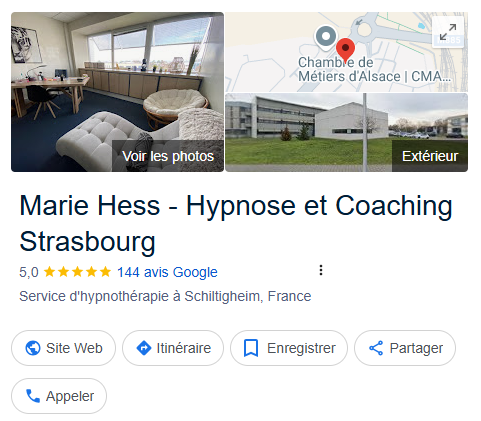This screenshot has width=481, height=421.
Task: Click the globe icon on Site Web
Action: [33, 348]
